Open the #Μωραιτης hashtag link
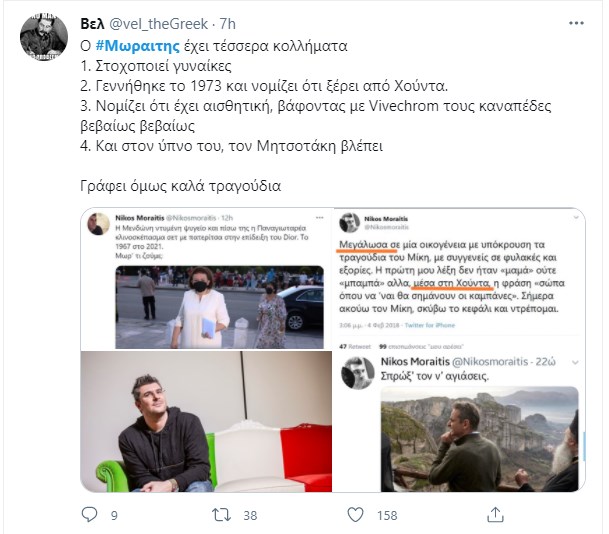 click(x=137, y=46)
